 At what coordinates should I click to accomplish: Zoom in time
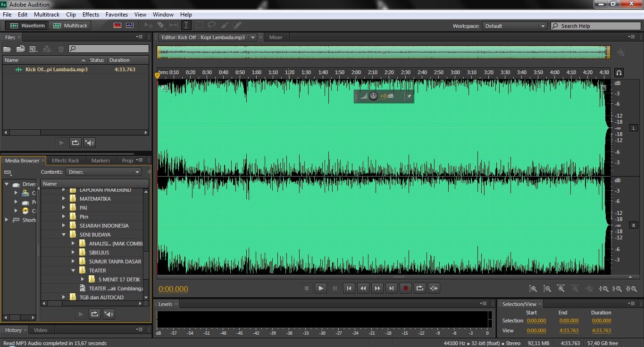coord(561,288)
